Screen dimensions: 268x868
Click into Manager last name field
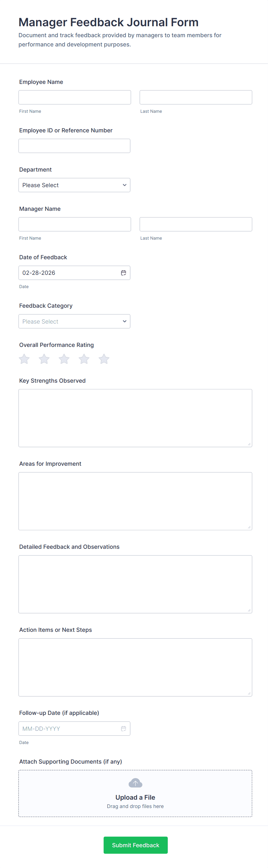click(x=196, y=224)
